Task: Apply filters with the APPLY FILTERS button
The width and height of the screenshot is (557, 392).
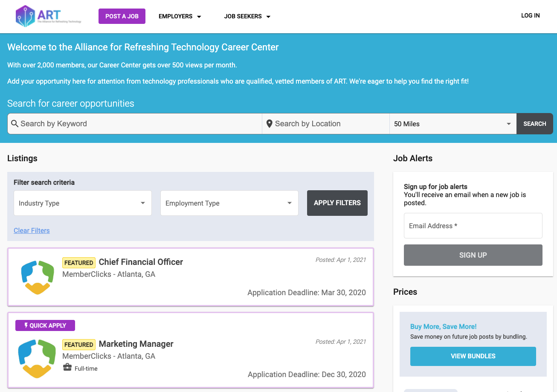Action: pos(337,203)
